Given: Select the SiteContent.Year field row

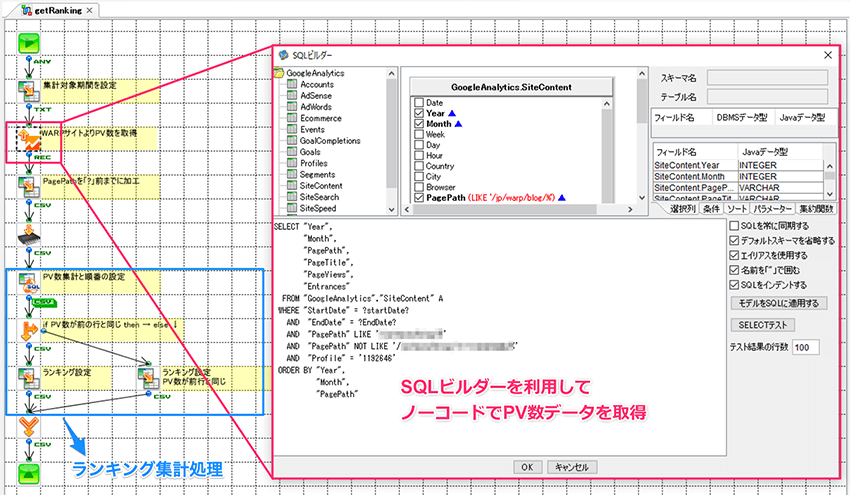Looking at the screenshot, I should click(x=738, y=165).
